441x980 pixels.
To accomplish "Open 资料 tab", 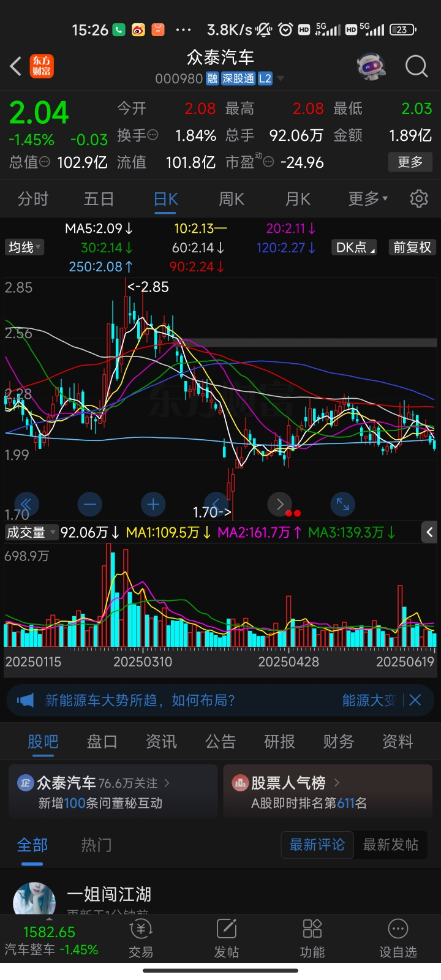I will (x=398, y=742).
